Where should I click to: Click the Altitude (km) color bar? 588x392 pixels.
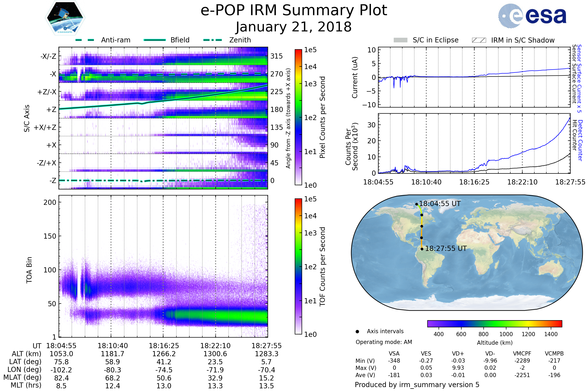point(494,323)
